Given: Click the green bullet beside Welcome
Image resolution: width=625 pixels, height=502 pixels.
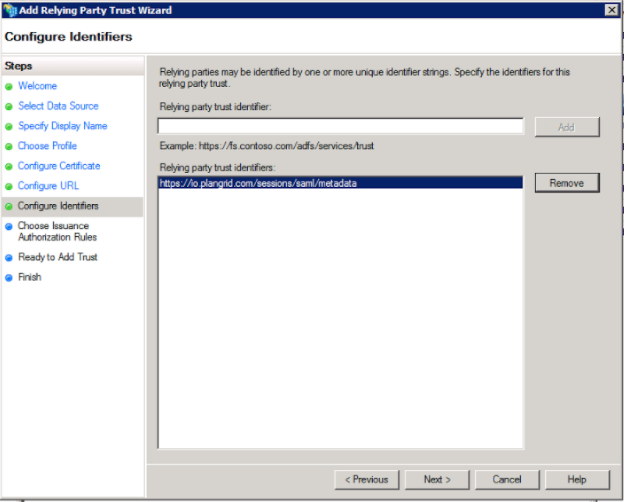Looking at the screenshot, I should click(x=9, y=87).
